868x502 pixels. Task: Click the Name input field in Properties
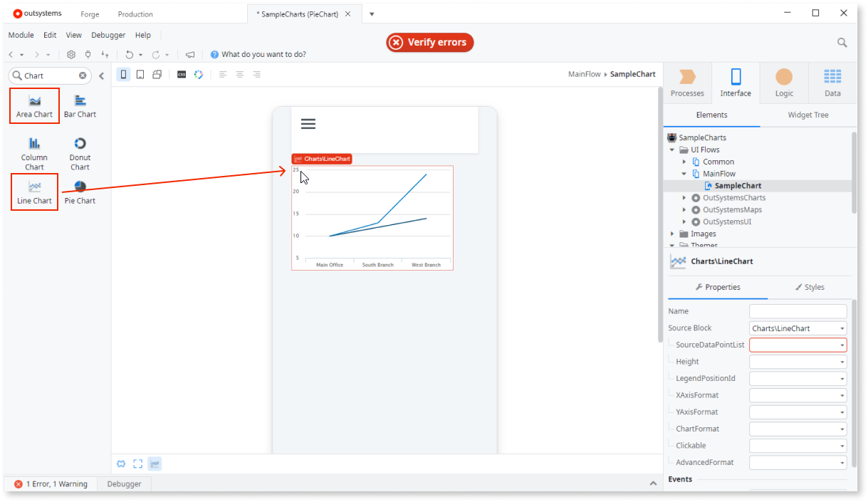tap(798, 311)
